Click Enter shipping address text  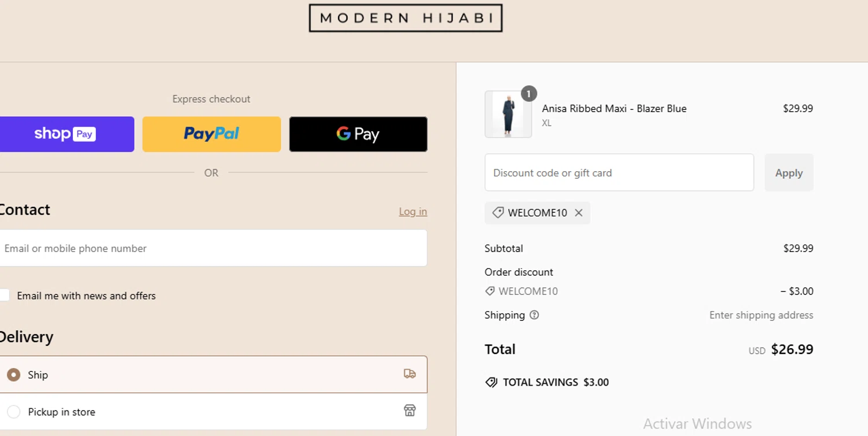click(762, 315)
